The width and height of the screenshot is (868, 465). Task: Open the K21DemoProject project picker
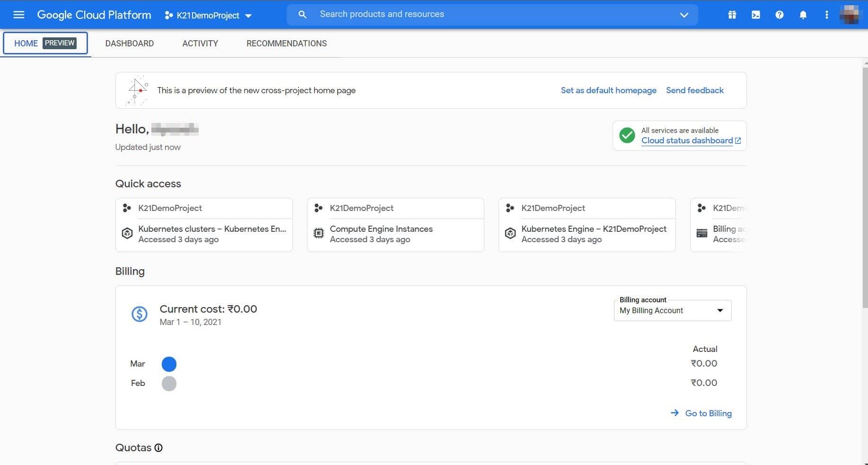pyautogui.click(x=208, y=15)
